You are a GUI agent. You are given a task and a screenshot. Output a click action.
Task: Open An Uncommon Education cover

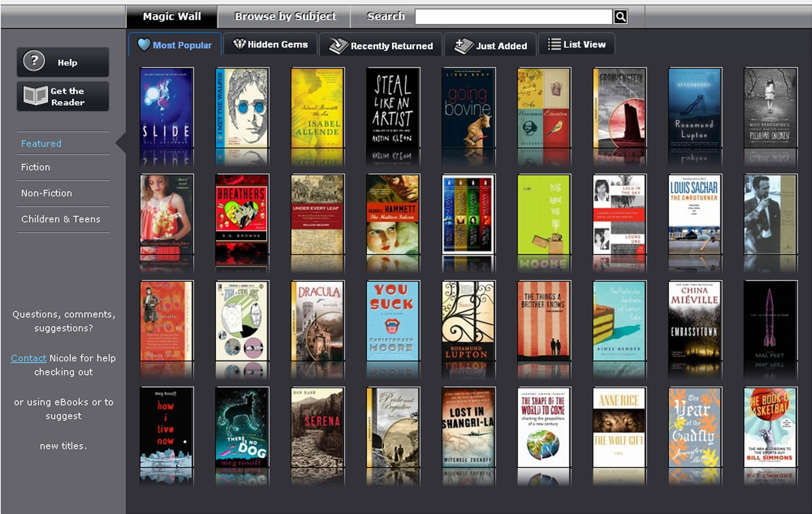(x=544, y=108)
